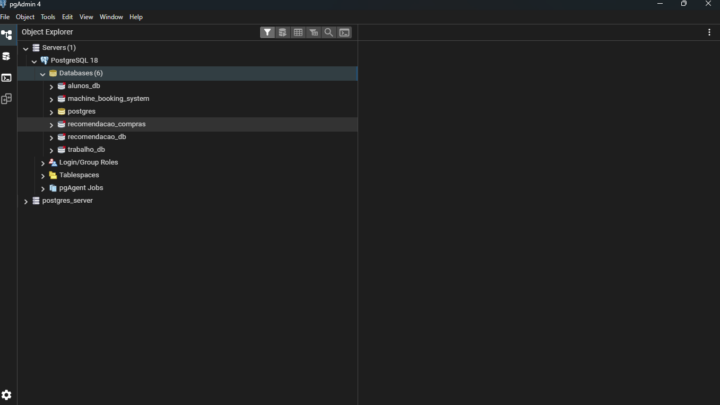Open the Schema Diff Workspace sidebar icon

pyautogui.click(x=7, y=99)
